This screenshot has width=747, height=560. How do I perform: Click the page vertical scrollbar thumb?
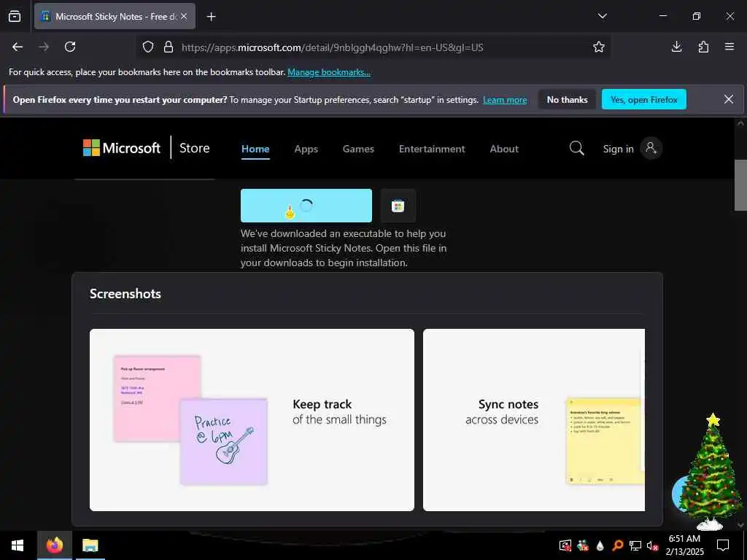pyautogui.click(x=740, y=184)
